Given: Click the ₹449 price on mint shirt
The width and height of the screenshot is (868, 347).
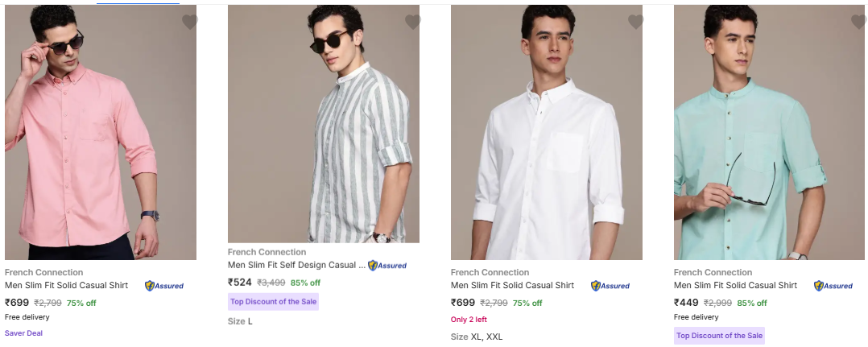Looking at the screenshot, I should (686, 303).
